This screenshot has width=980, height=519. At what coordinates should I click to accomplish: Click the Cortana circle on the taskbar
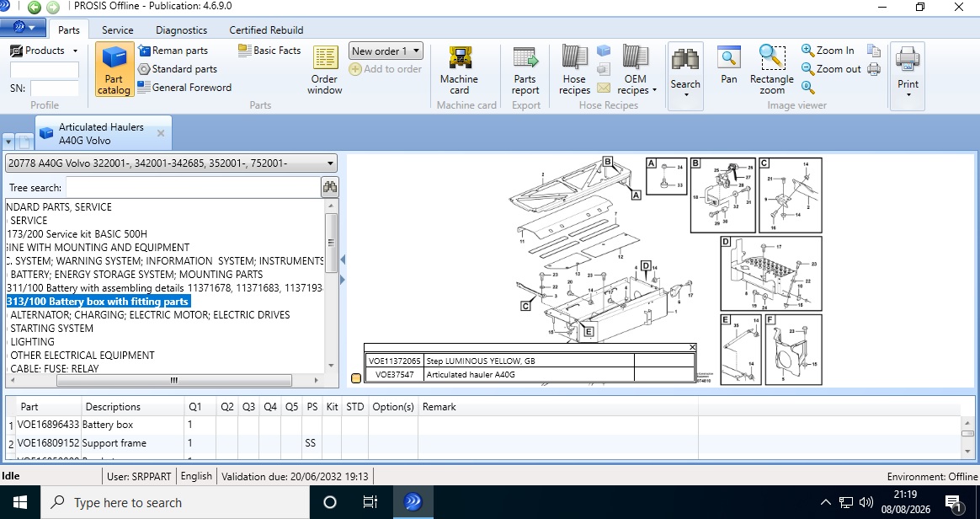[330, 502]
